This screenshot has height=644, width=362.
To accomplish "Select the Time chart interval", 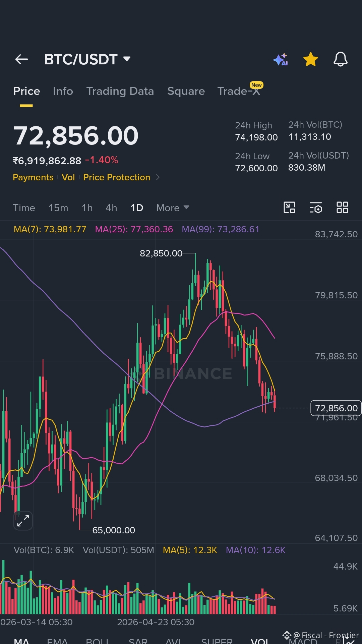I will pyautogui.click(x=24, y=208).
